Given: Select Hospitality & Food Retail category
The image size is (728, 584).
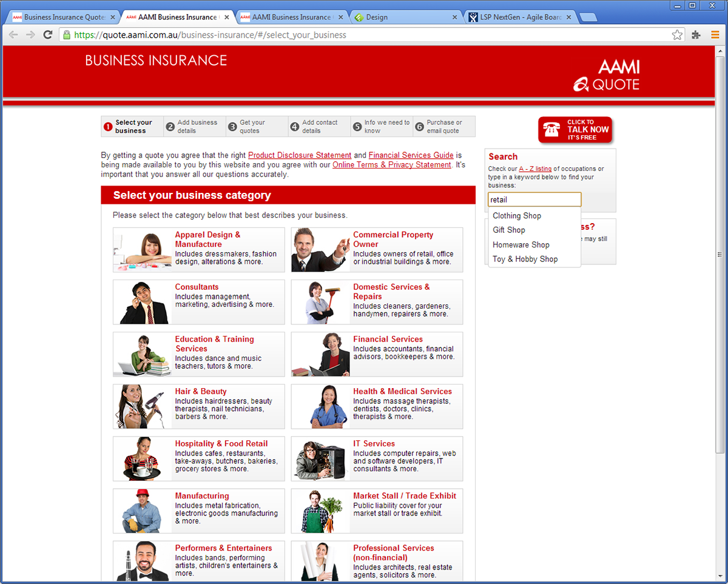Looking at the screenshot, I should [198, 458].
